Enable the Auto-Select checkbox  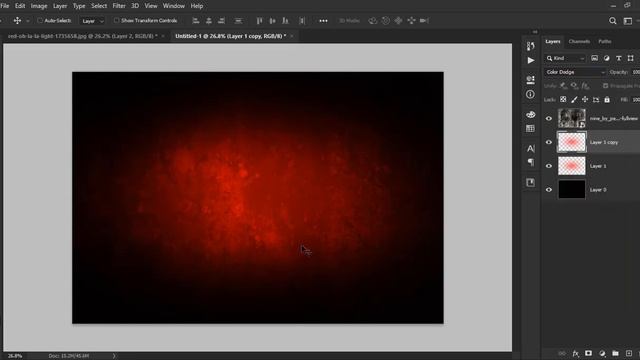[x=40, y=20]
